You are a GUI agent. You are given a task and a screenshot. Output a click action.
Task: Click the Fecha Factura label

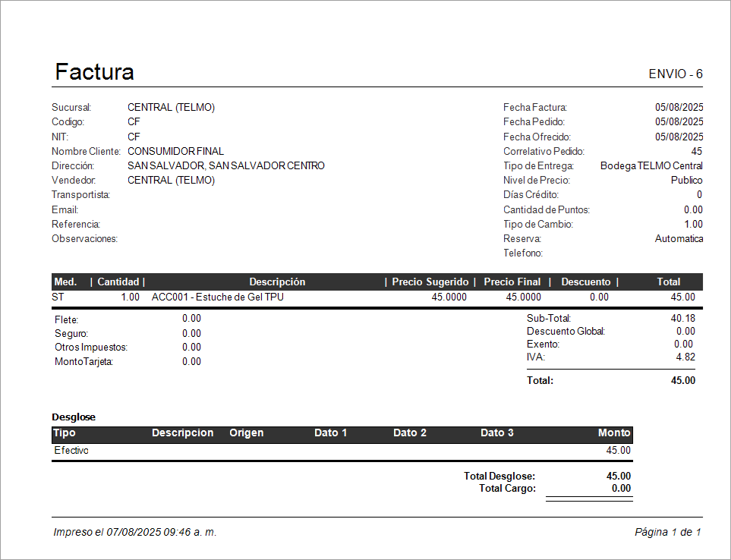(534, 108)
